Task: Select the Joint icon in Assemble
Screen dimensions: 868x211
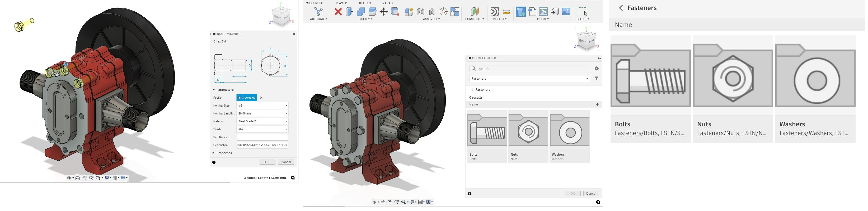Action: point(420,12)
